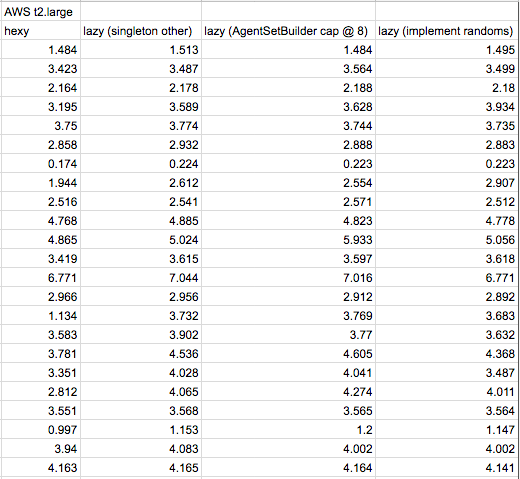Select the cell with value 3.774
520x479 pixels.
[141, 126]
